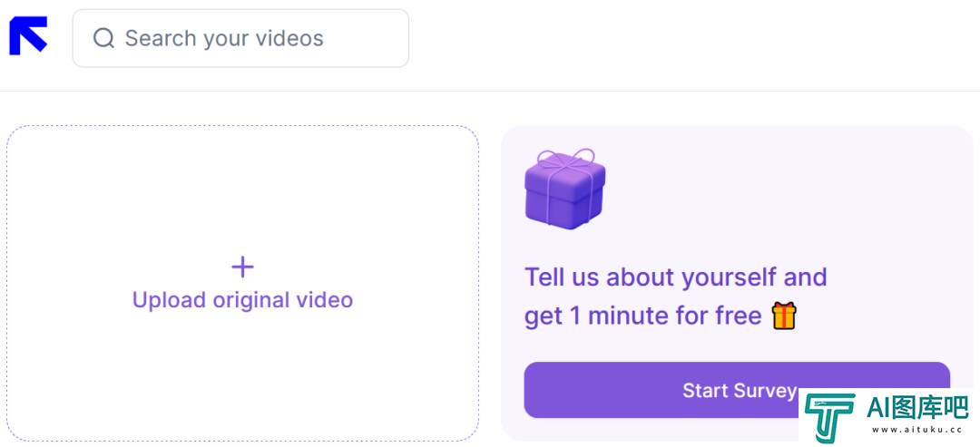Screen dimensions: 980x447
Task: Click inside the dashed upload drop zone
Action: click(x=242, y=284)
